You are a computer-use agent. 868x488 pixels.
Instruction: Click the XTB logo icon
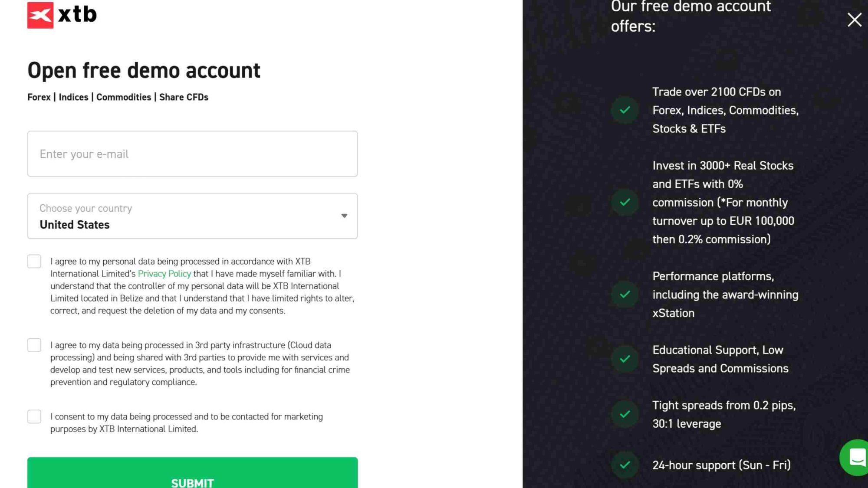(40, 15)
